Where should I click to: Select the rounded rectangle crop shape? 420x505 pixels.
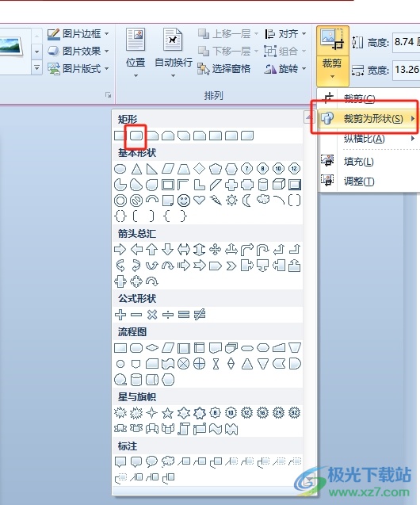point(136,136)
